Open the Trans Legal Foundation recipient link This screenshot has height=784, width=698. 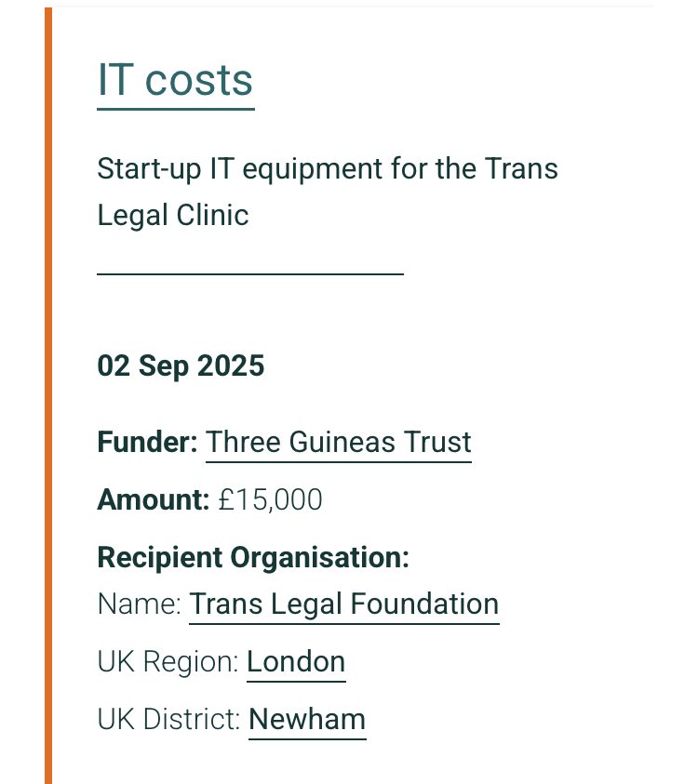pyautogui.click(x=343, y=605)
